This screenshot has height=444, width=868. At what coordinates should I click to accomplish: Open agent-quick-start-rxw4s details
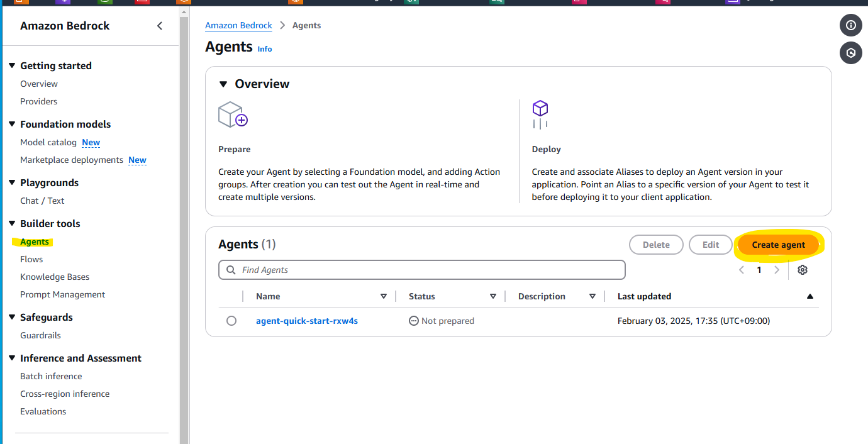pos(307,321)
